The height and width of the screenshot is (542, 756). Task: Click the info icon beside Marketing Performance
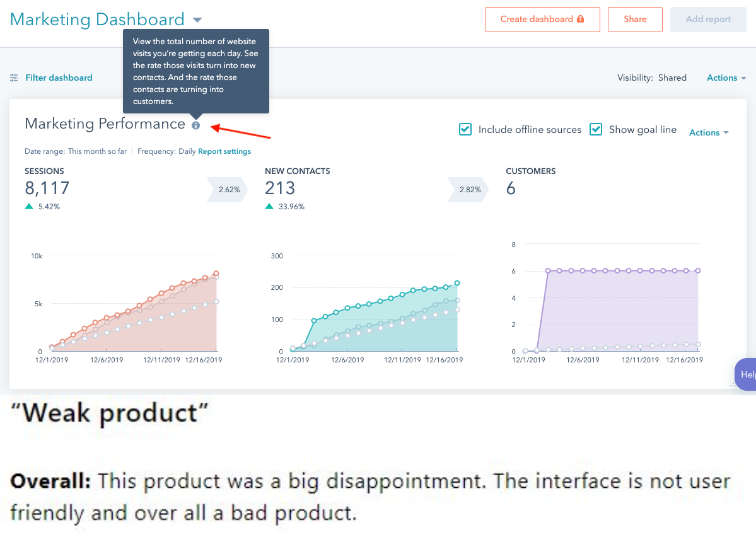pyautogui.click(x=196, y=125)
